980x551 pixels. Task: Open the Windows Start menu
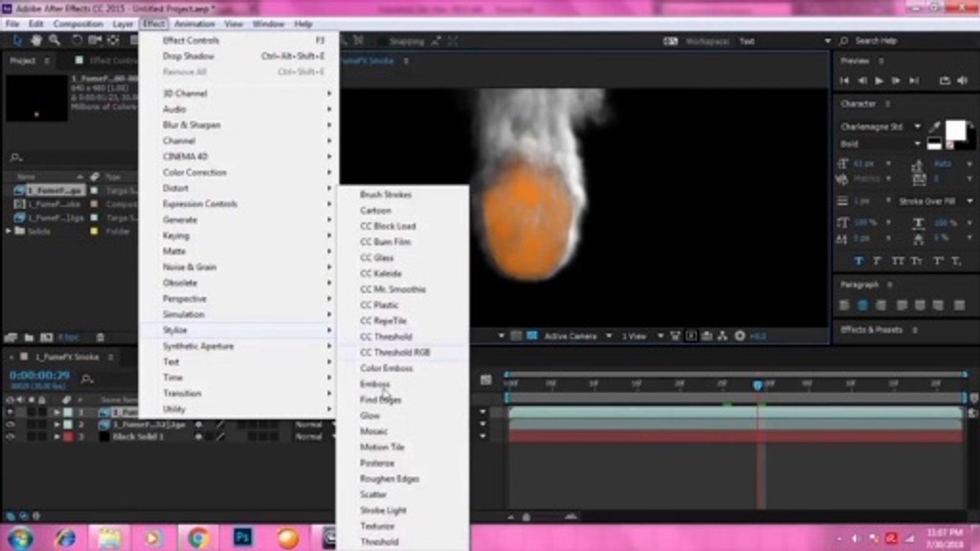point(20,538)
